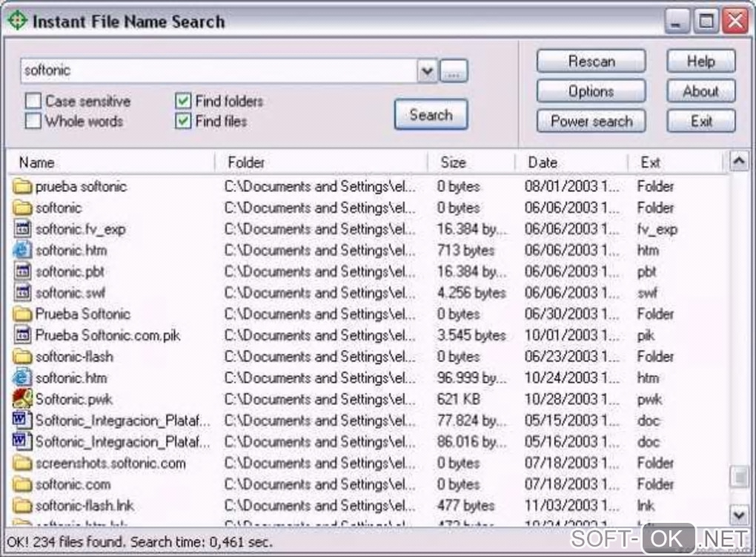Click the Word icon of the 77.824 bytes doc
Image resolution: width=756 pixels, height=557 pixels.
21,420
